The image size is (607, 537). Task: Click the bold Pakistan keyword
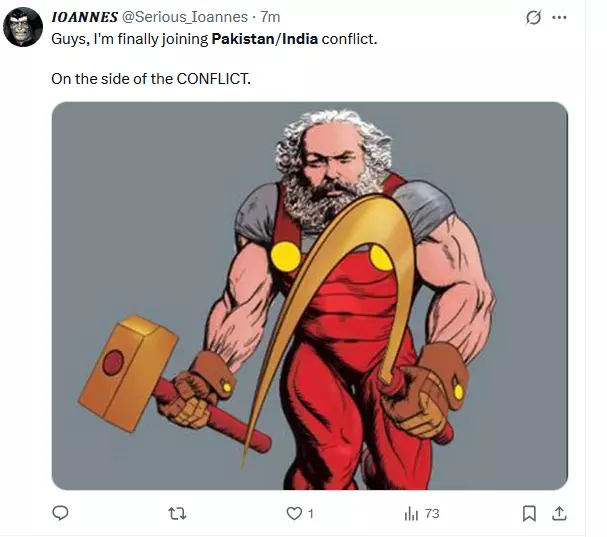tap(243, 39)
